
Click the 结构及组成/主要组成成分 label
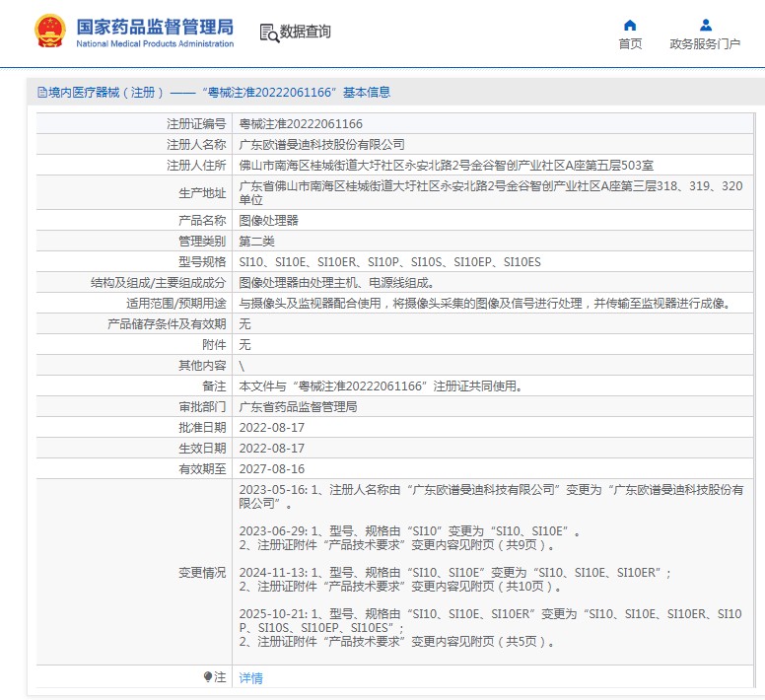point(159,282)
